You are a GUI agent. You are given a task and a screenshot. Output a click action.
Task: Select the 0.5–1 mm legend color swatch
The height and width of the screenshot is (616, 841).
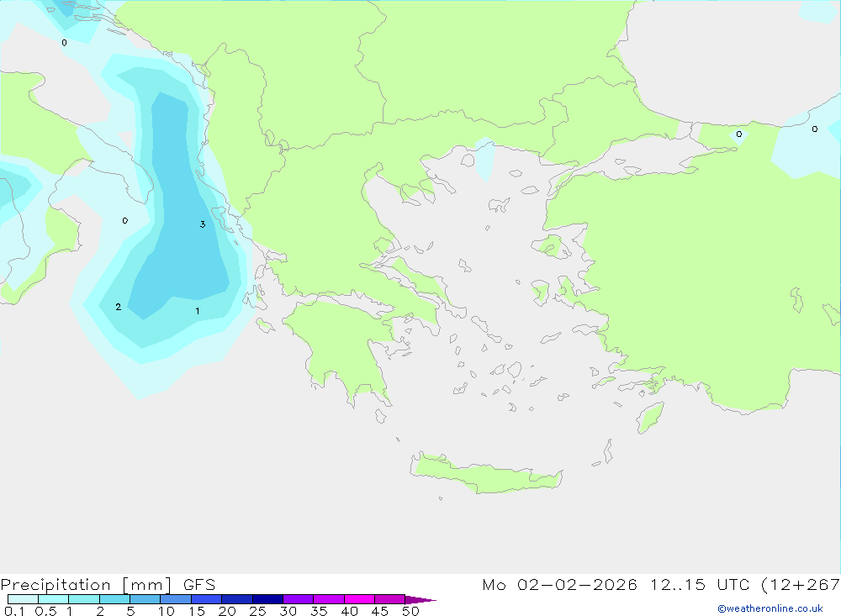(54, 599)
